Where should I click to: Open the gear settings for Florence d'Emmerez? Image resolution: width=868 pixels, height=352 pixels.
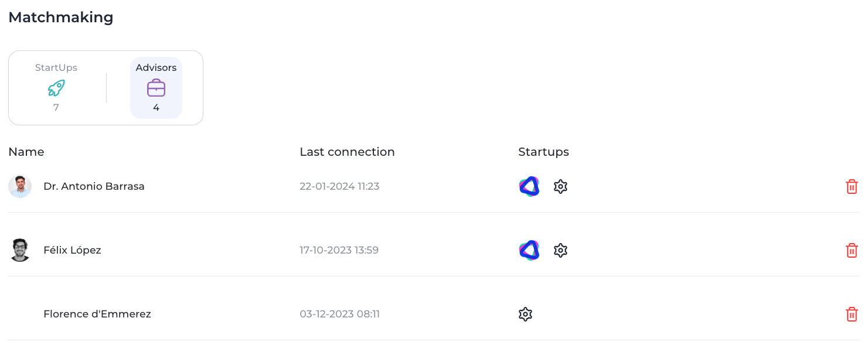coord(526,315)
